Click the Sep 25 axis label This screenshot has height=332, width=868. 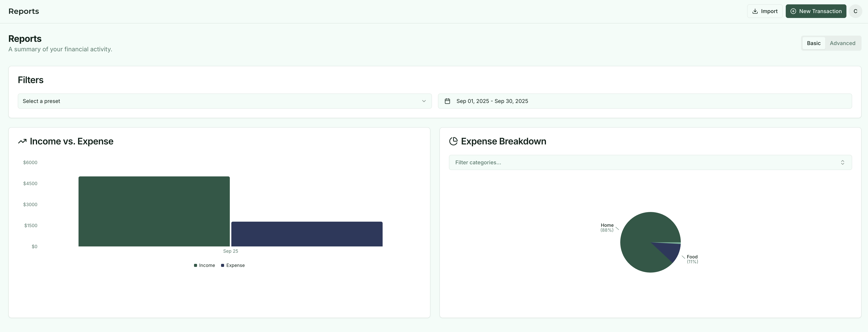pyautogui.click(x=231, y=251)
